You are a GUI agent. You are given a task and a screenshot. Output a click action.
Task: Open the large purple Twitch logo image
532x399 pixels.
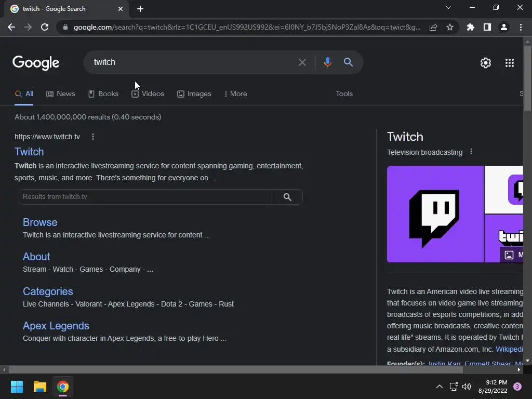pos(435,214)
